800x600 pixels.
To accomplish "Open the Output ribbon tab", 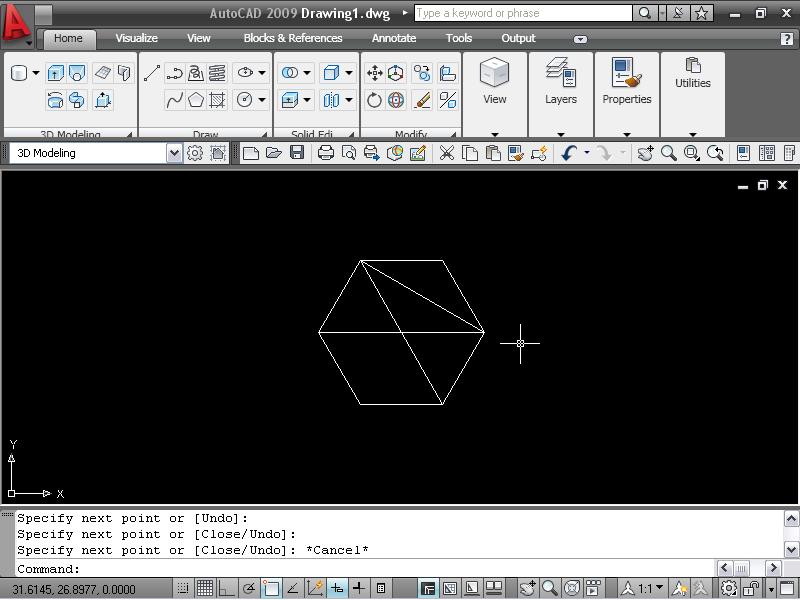I will point(518,38).
